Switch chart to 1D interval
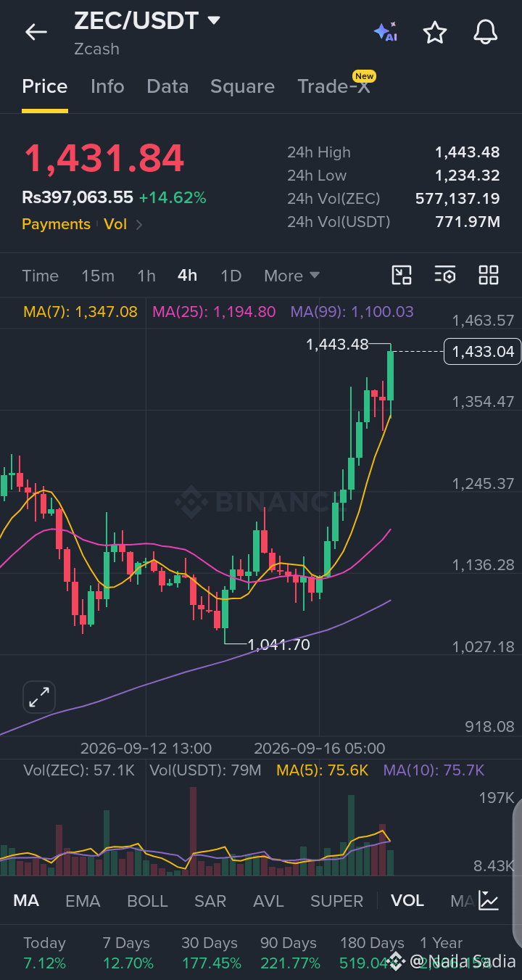 coord(231,276)
